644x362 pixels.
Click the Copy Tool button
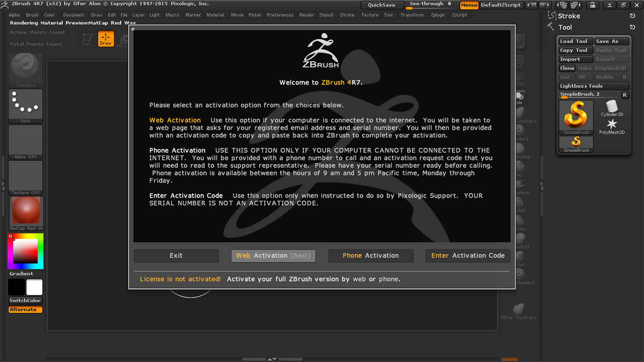[576, 50]
